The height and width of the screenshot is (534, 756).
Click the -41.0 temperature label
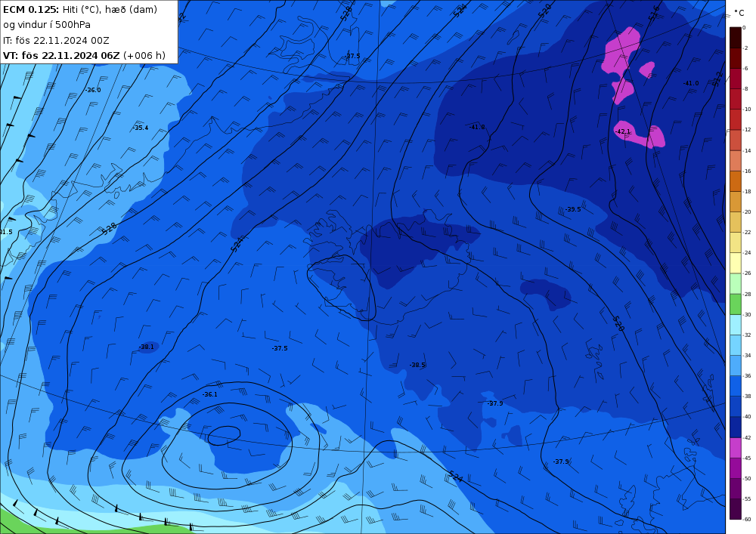(691, 83)
